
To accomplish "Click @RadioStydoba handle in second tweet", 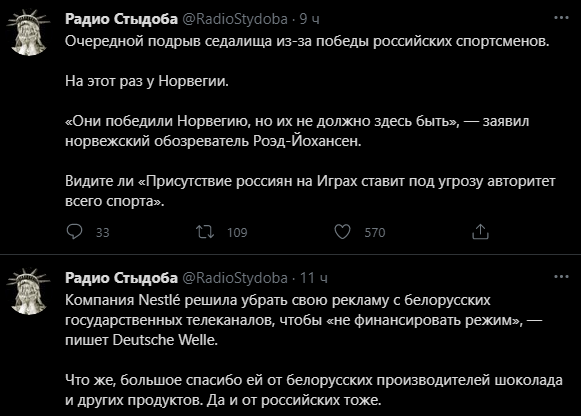I will (235, 278).
